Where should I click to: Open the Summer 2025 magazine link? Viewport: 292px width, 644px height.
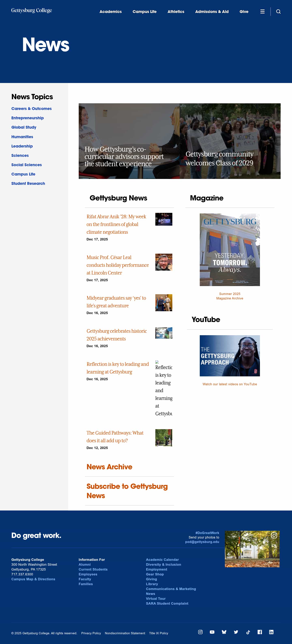pos(230,294)
